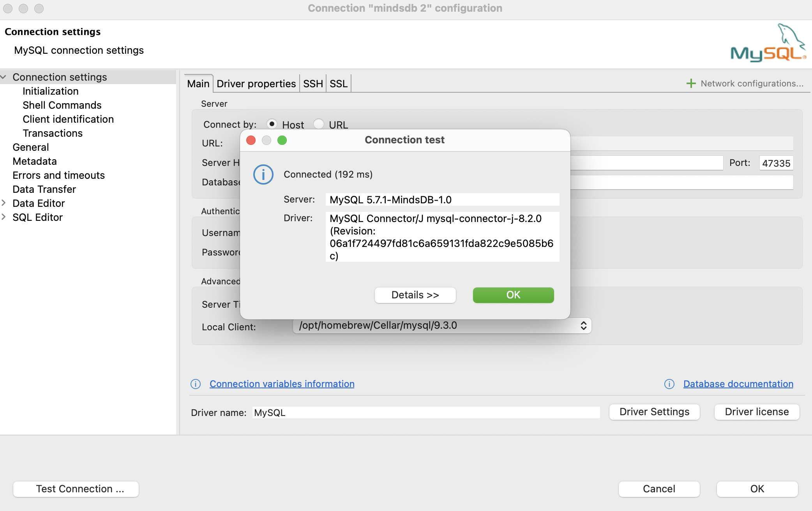Viewport: 812px width, 511px height.
Task: Expand the SQL Editor tree node
Action: [4, 217]
